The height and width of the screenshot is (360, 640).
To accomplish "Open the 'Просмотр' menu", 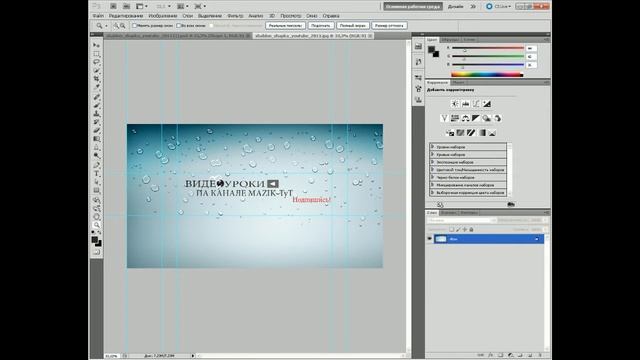I will [x=291, y=16].
